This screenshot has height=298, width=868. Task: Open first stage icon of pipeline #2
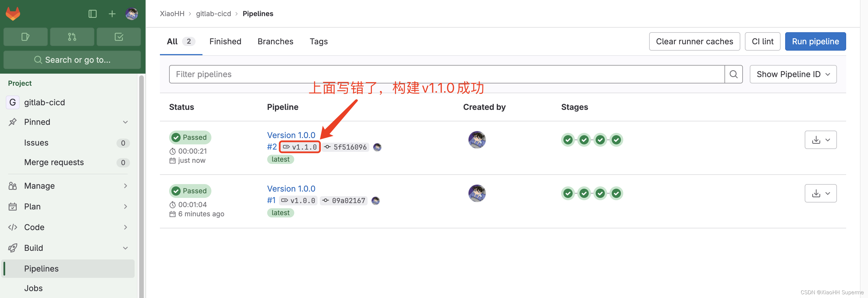pos(568,140)
